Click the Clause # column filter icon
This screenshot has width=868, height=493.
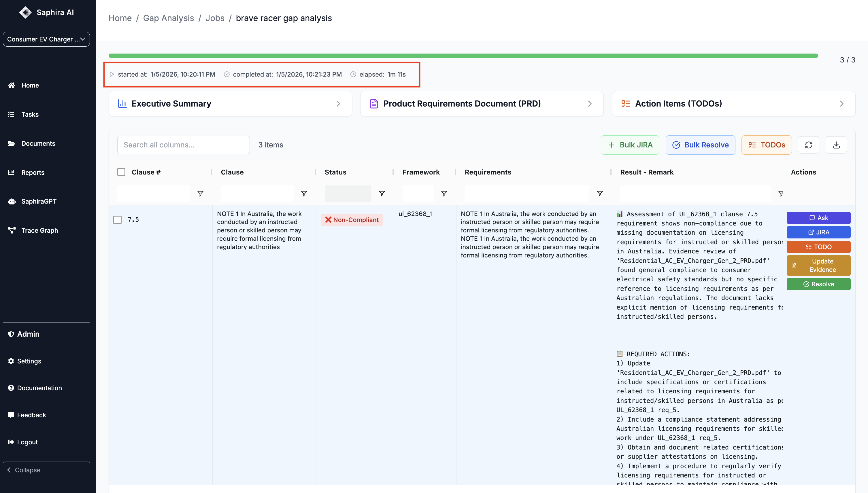click(x=200, y=193)
